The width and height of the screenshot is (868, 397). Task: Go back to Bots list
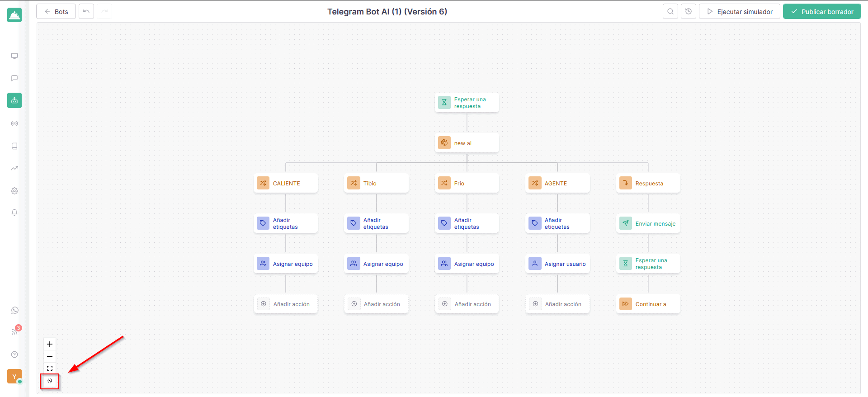pyautogui.click(x=56, y=12)
